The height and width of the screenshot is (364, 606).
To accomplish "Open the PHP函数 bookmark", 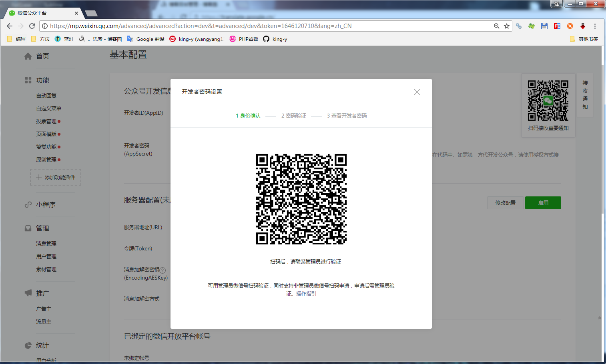I will pyautogui.click(x=244, y=39).
